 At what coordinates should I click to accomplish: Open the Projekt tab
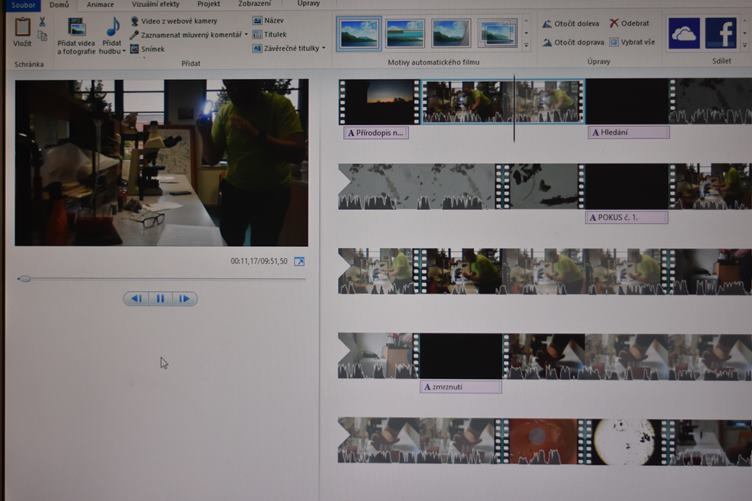[x=209, y=4]
